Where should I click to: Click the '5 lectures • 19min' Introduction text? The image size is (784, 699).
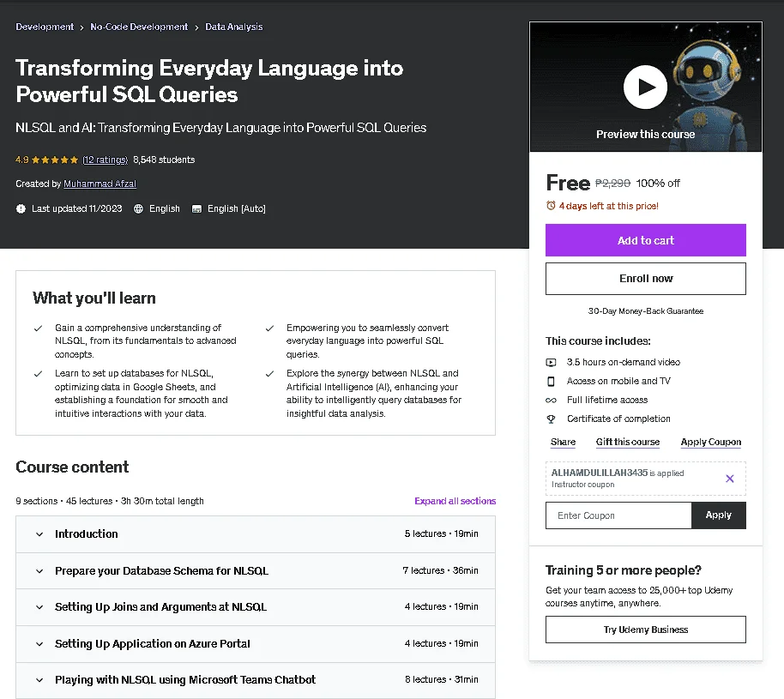coord(442,534)
